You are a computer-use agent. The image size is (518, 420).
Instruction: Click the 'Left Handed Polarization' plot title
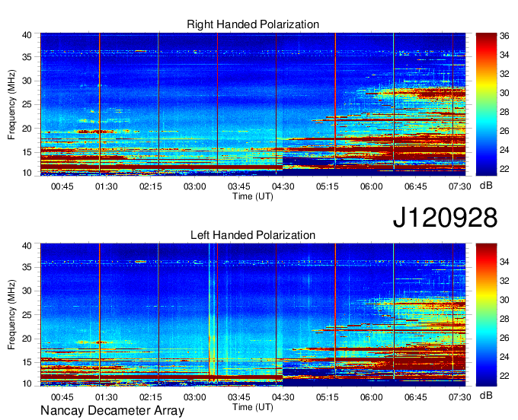[x=253, y=235]
